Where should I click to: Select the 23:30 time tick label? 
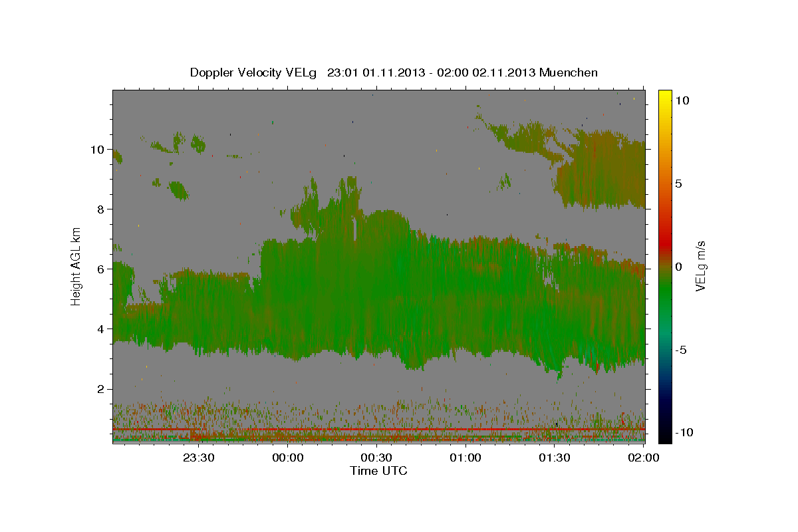point(199,458)
